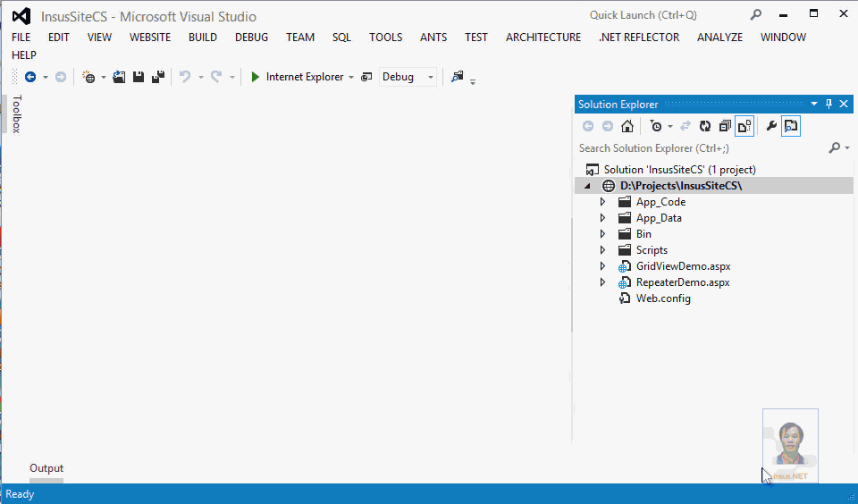Click the Search Solution Explorer field
Screen dimensions: 858x504
pos(702,148)
